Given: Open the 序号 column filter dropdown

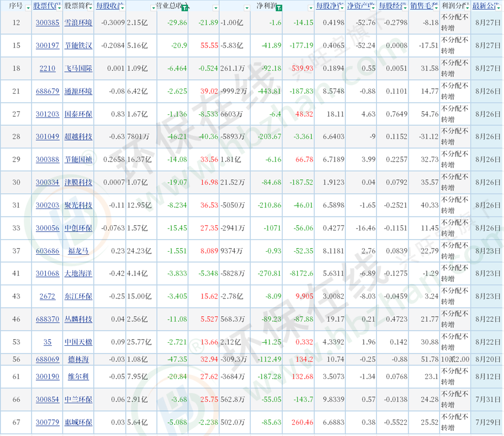Looking at the screenshot, I should tap(28, 8).
